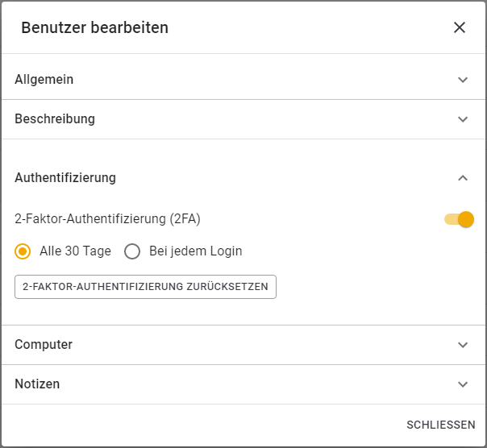Select the Alle 30 Tage radio button

tap(23, 251)
